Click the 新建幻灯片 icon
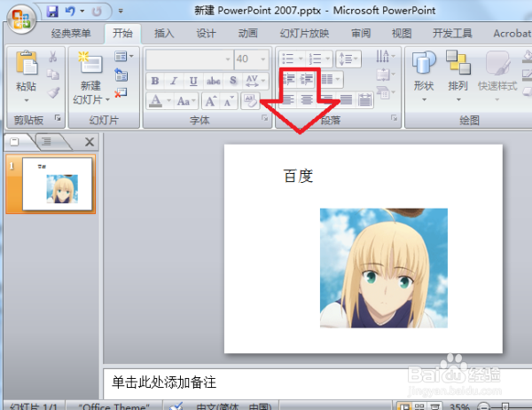This screenshot has width=532, height=410. click(x=90, y=63)
